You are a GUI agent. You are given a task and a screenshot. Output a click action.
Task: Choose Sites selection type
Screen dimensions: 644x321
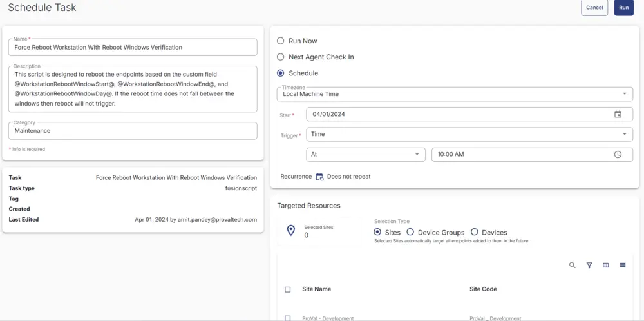(x=377, y=232)
